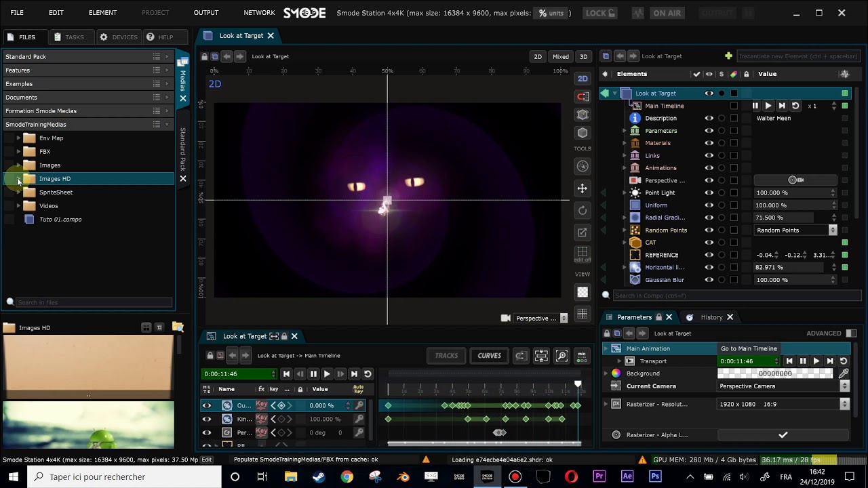The image size is (868, 488).
Task: Toggle the Rasterizer Alpha checkmark
Action: pos(783,434)
